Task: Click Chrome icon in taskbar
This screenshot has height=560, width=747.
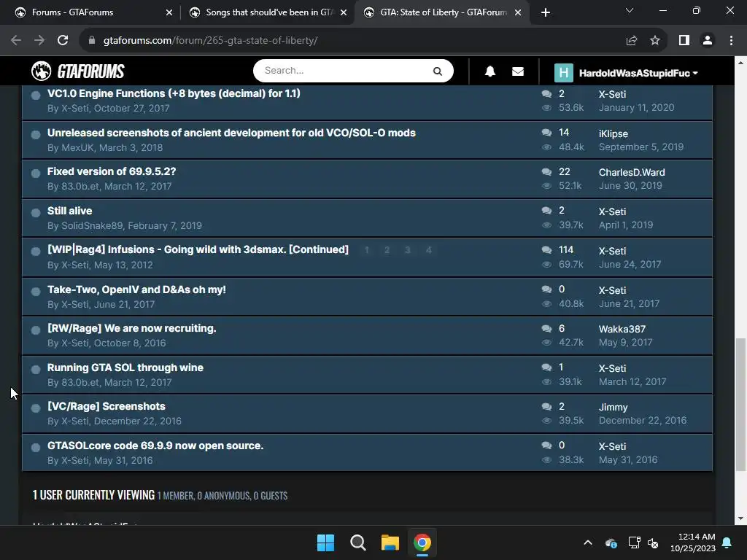Action: (422, 542)
